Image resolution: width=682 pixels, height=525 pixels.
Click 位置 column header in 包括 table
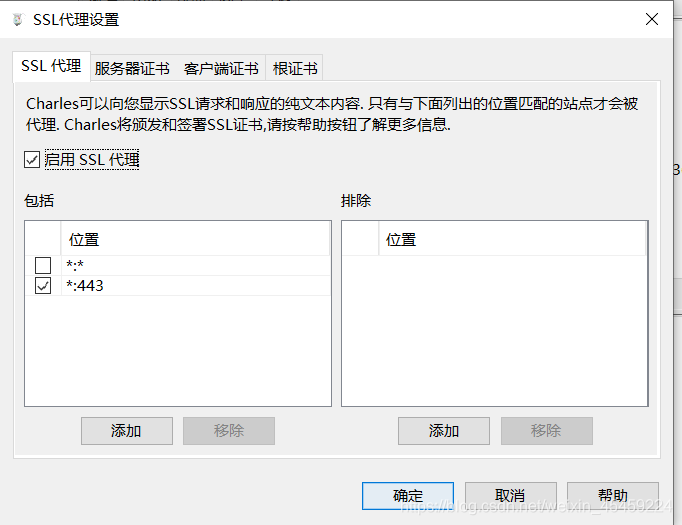coord(195,239)
